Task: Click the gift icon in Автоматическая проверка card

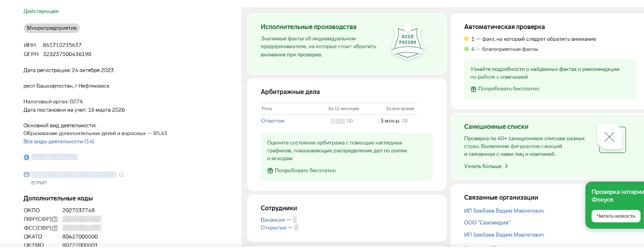Action: (473, 89)
